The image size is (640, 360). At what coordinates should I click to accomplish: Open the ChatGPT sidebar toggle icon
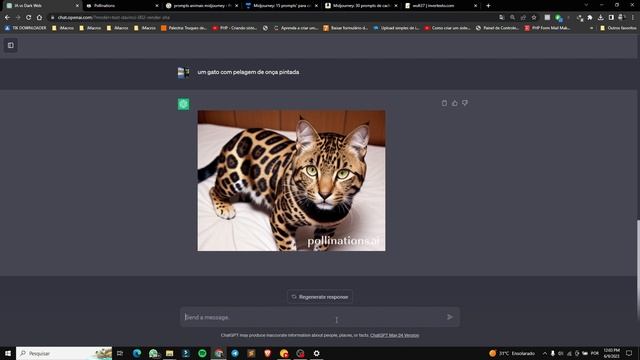11,45
